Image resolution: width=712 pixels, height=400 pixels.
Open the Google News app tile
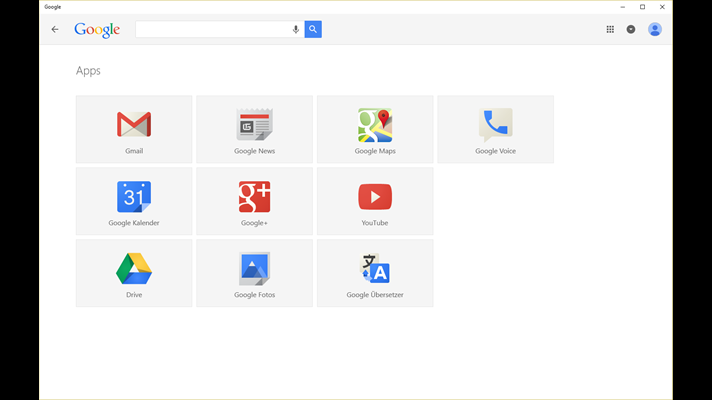coord(254,129)
